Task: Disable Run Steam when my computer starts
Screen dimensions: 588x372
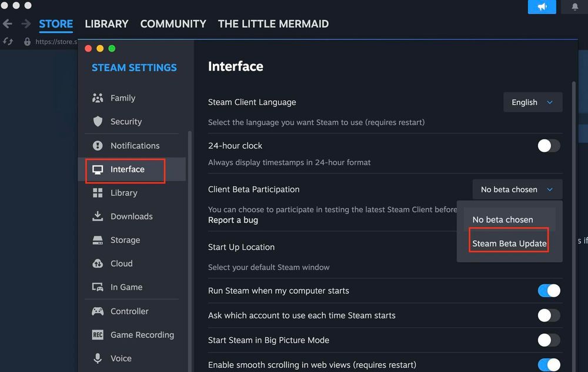Action: pos(549,291)
